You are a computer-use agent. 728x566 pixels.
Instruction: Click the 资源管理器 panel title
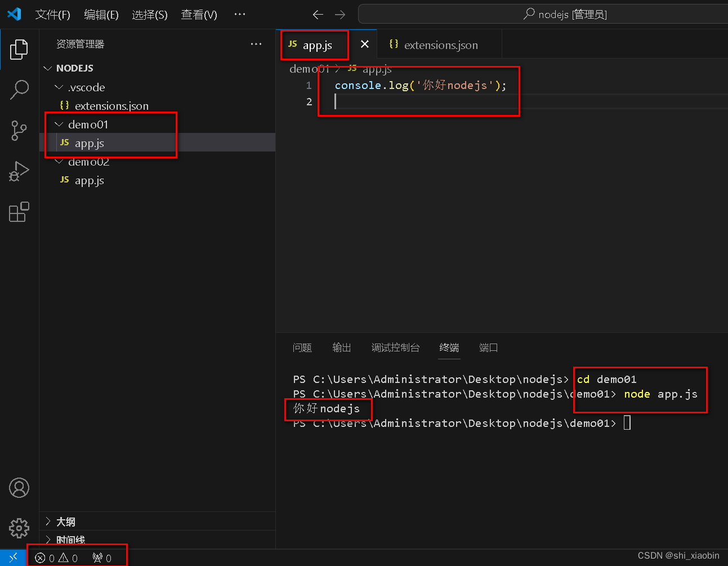[x=81, y=44]
